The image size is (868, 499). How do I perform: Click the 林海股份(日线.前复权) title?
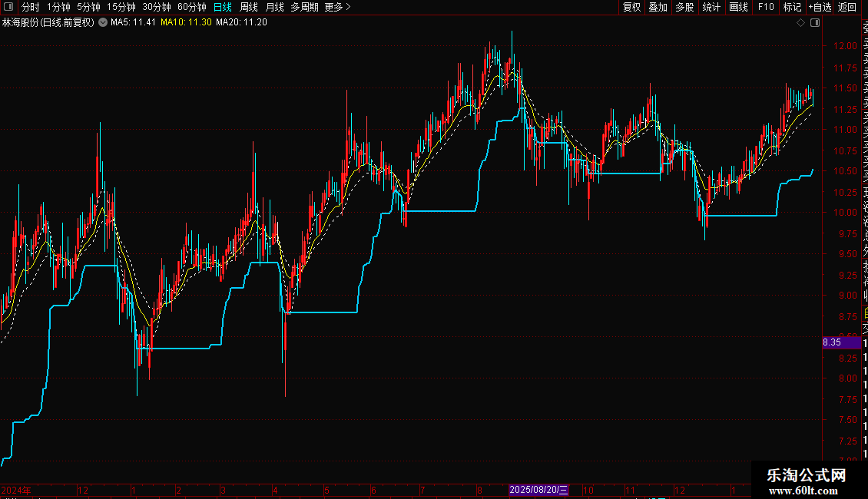click(x=48, y=22)
